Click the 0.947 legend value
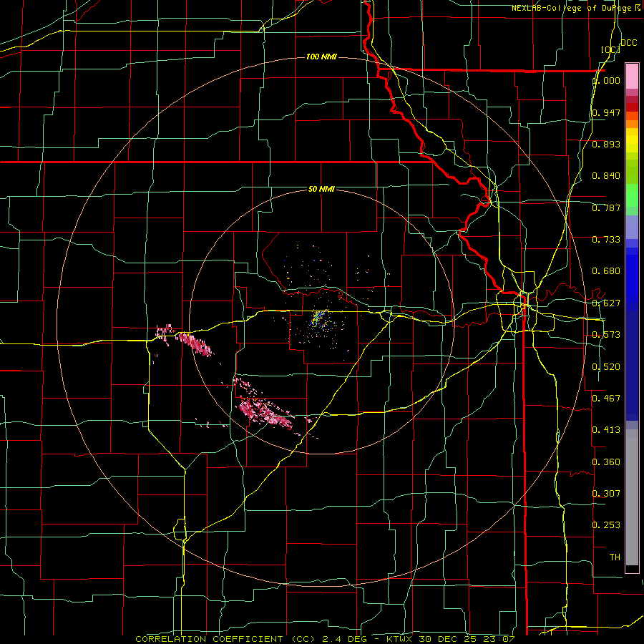This screenshot has height=644, width=644. [606, 112]
